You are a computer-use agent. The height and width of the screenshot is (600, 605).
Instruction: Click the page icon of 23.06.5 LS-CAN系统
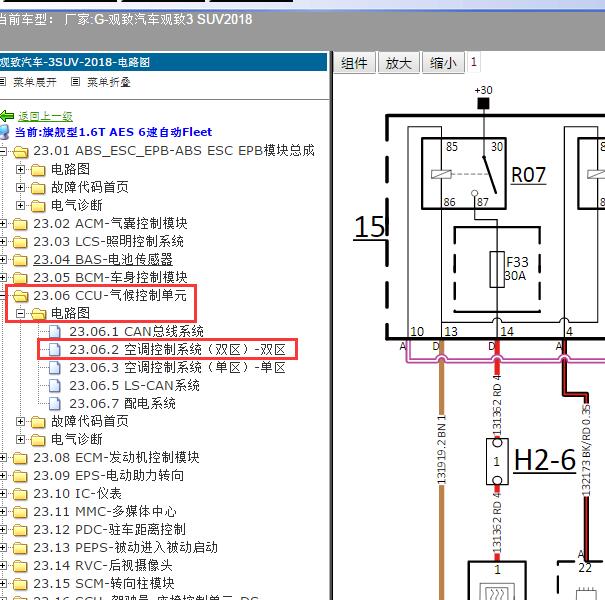coord(55,386)
